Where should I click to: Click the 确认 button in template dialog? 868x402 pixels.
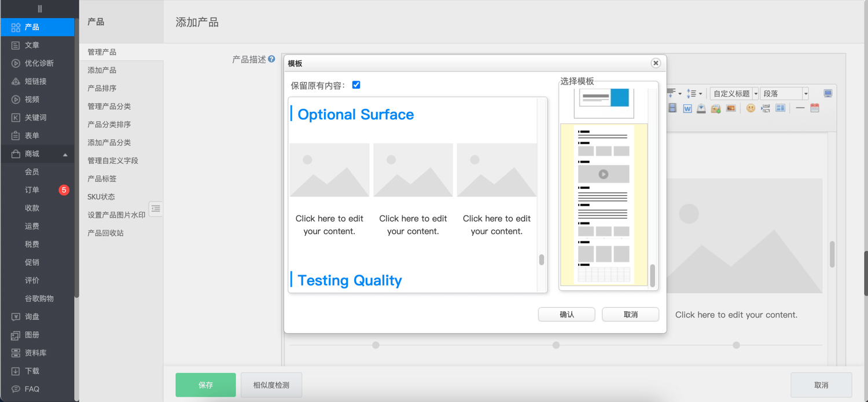coord(567,315)
